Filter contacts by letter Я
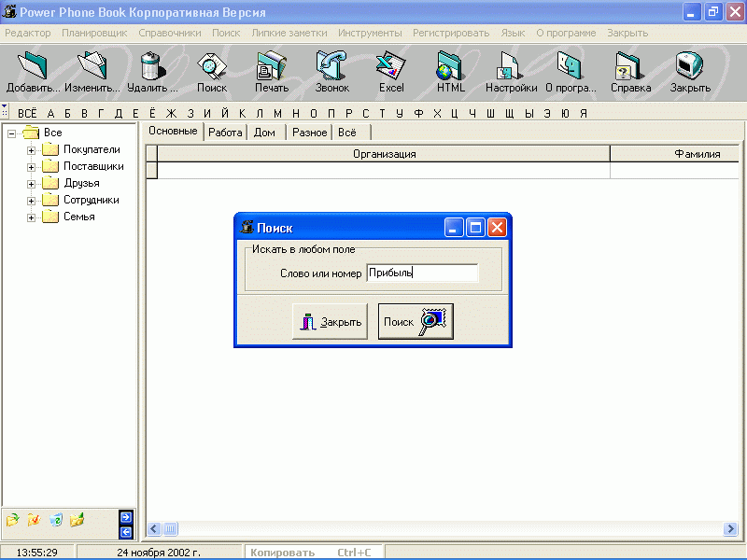This screenshot has width=747, height=560. (584, 113)
